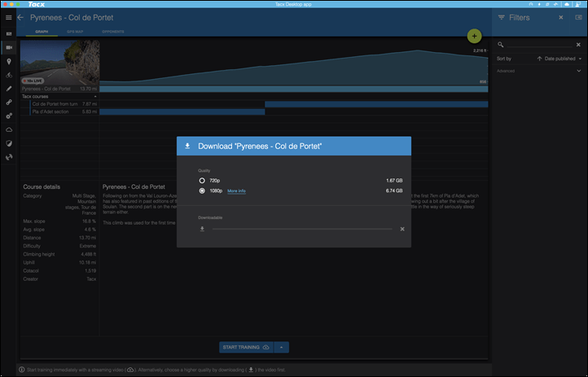Screen dimensions: 588x377
Task: Click the cloud icon in top title bar
Action: tap(566, 4)
